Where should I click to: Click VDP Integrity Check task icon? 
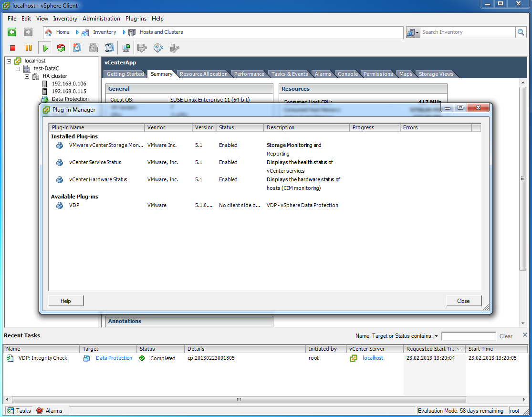click(x=10, y=358)
